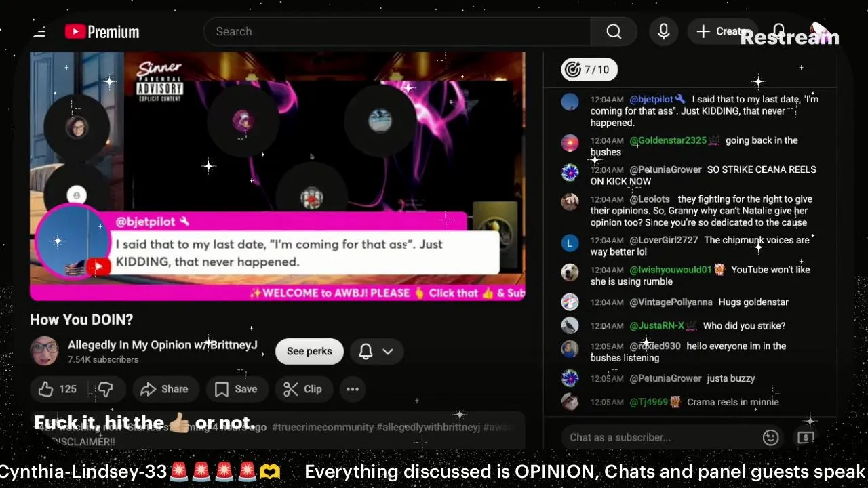The width and height of the screenshot is (868, 488).
Task: Expand the notification preferences chevron
Action: (388, 351)
